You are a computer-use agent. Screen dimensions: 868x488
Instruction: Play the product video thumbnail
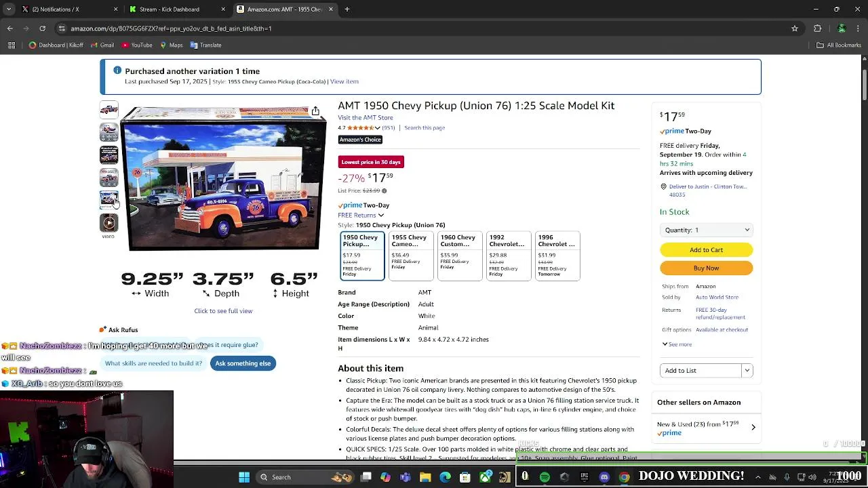pyautogui.click(x=108, y=222)
